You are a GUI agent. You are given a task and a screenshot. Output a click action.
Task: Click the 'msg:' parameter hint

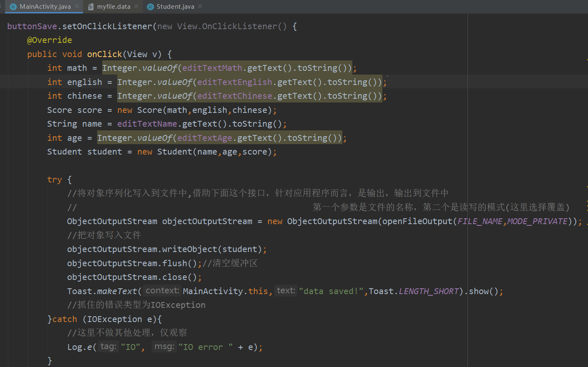tap(164, 346)
